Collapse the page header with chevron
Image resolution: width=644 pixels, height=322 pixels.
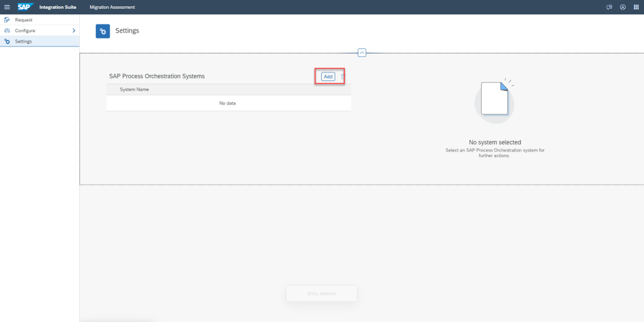(362, 53)
